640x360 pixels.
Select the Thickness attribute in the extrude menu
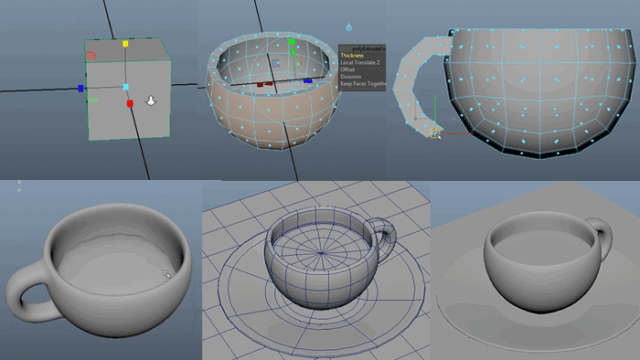pyautogui.click(x=352, y=56)
